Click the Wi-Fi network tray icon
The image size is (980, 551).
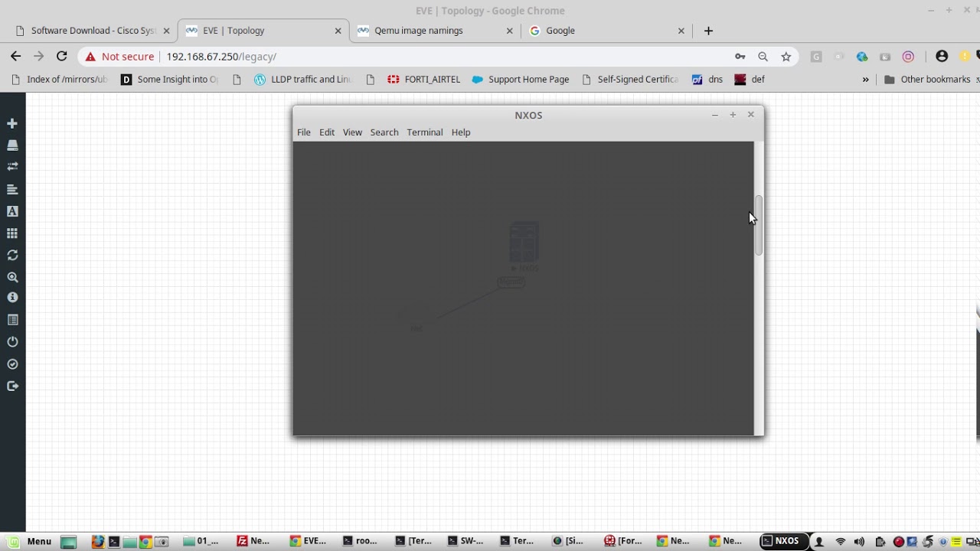(840, 542)
